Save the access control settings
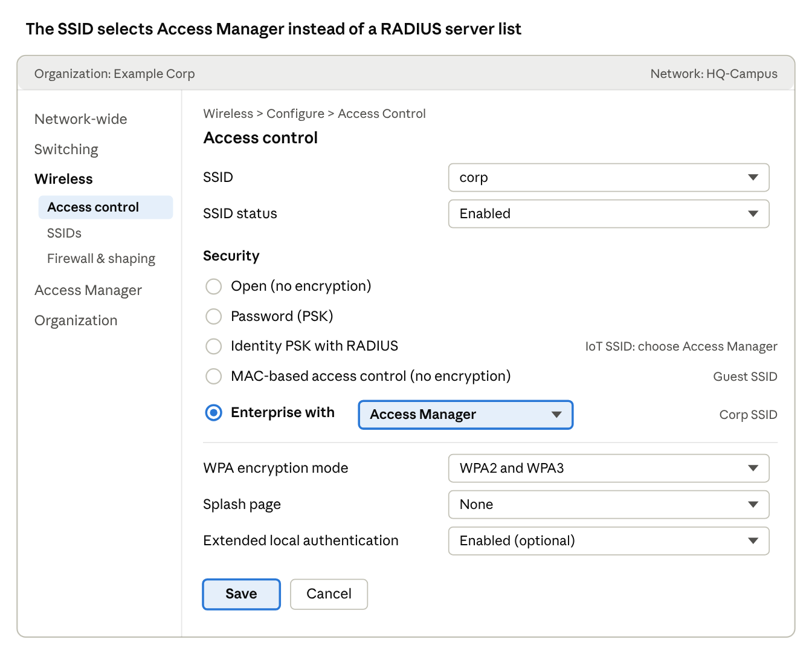The image size is (812, 671). point(241,594)
